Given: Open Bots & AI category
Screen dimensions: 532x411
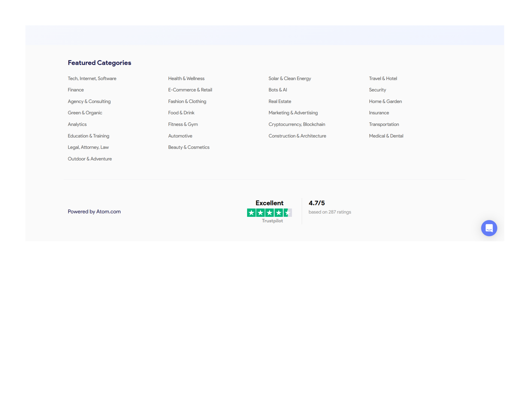Looking at the screenshot, I should [x=277, y=90].
